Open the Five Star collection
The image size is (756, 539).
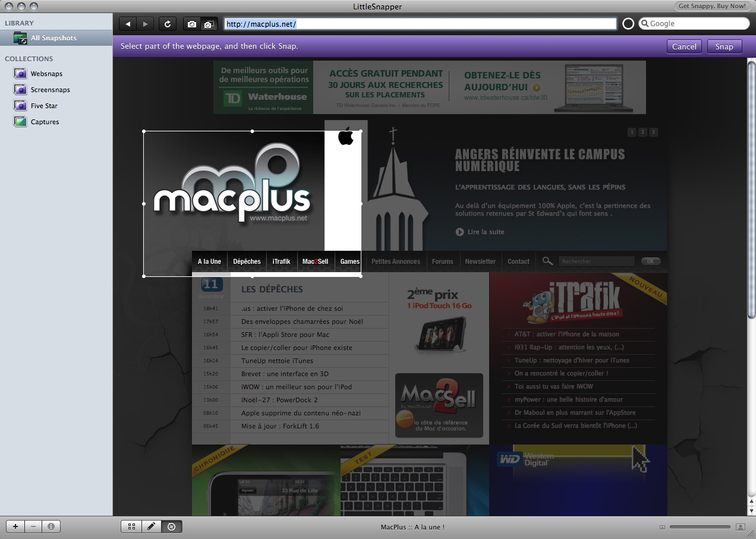tap(44, 106)
